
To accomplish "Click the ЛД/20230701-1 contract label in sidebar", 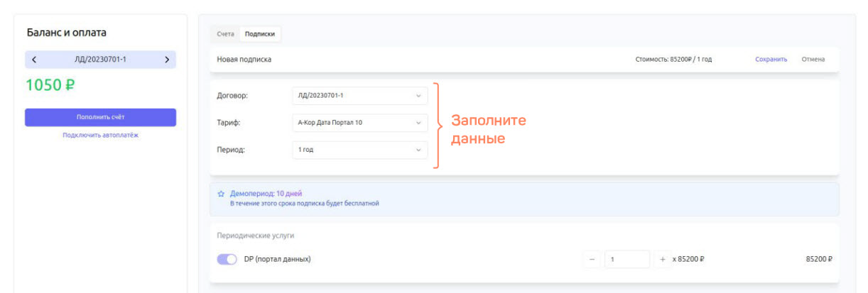I will pyautogui.click(x=100, y=60).
